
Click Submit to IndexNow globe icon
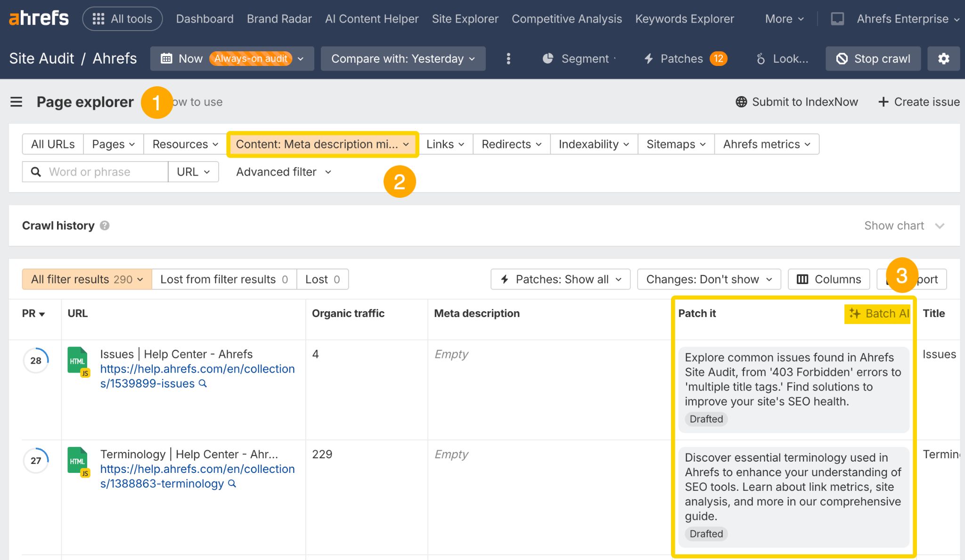[x=741, y=102]
